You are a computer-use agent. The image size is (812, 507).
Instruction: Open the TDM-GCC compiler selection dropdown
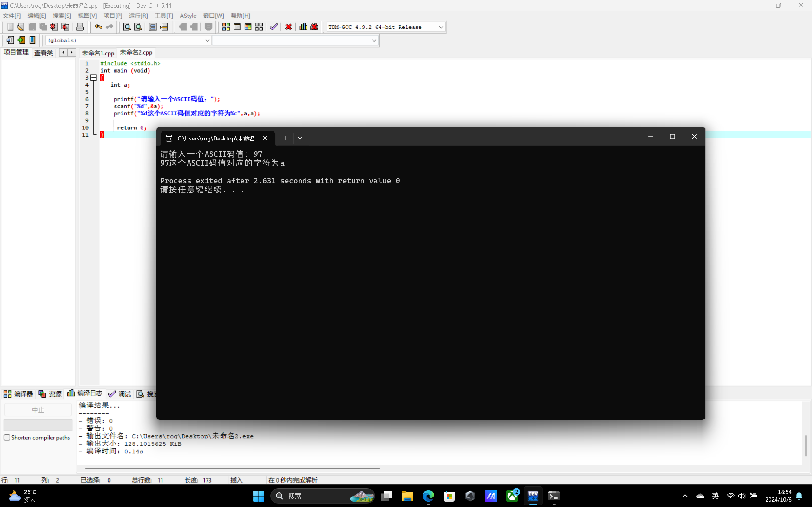pyautogui.click(x=441, y=27)
